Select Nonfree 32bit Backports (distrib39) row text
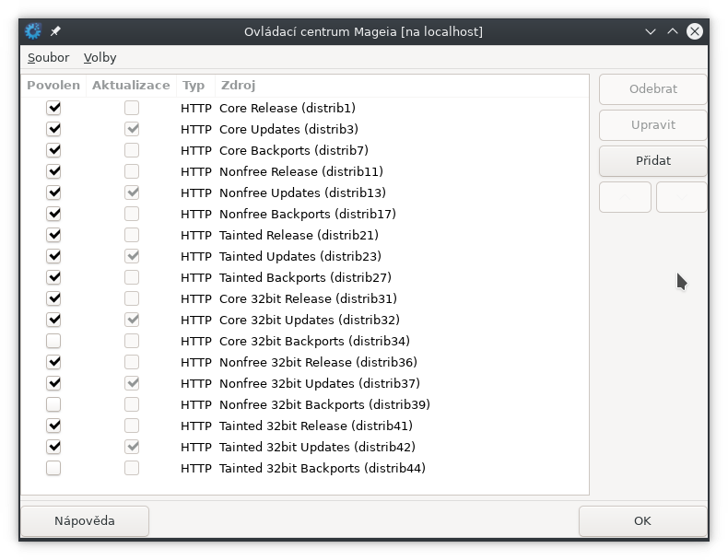Screen dimensions: 728x560 (x=325, y=404)
